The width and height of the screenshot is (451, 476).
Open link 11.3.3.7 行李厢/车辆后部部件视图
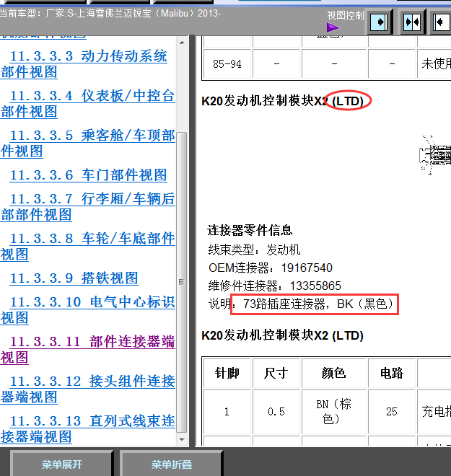coord(88,207)
